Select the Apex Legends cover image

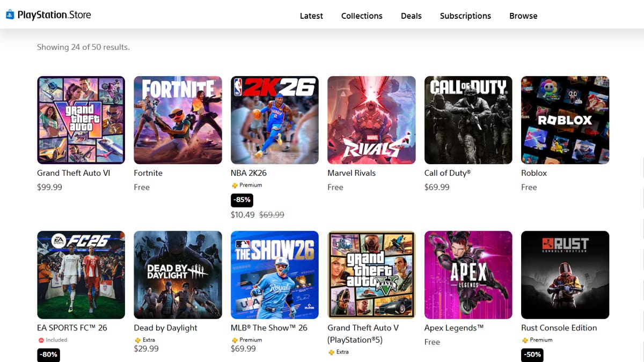tap(469, 275)
